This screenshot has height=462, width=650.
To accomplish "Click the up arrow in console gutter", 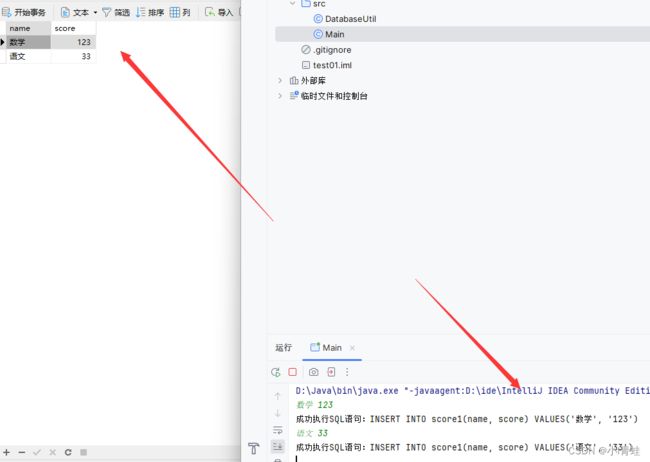I will pos(278,396).
